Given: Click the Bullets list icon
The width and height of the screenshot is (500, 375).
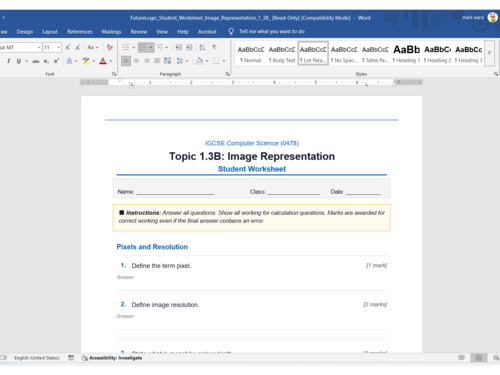Looking at the screenshot, I should click(126, 47).
